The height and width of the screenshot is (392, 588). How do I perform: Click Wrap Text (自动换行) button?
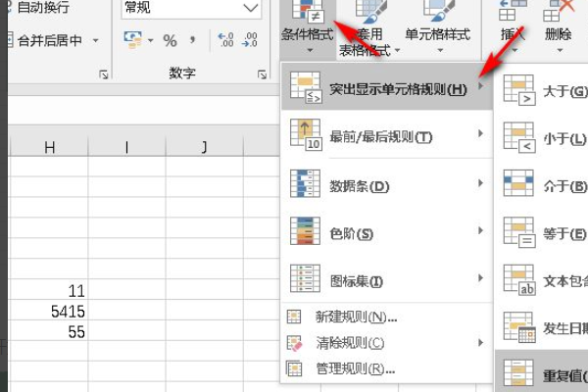click(39, 7)
